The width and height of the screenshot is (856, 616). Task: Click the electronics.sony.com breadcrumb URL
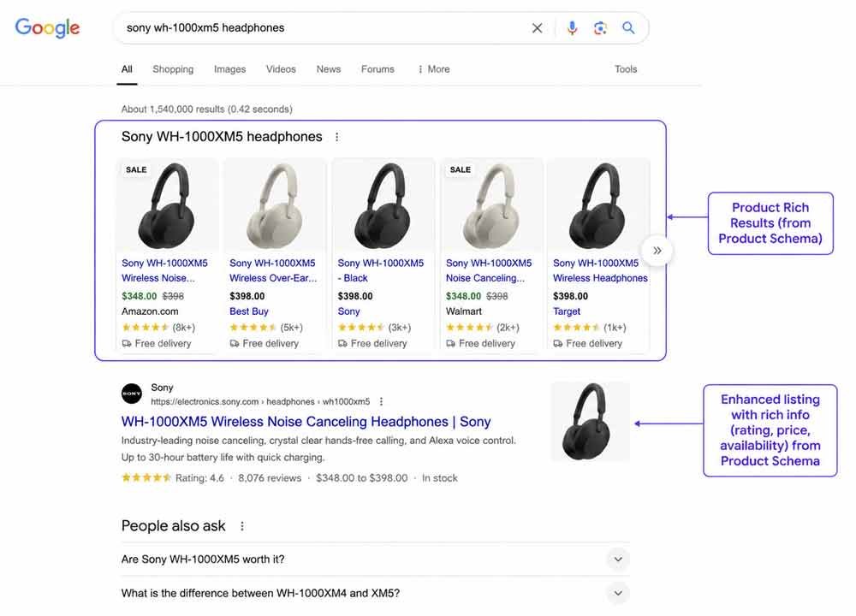260,401
